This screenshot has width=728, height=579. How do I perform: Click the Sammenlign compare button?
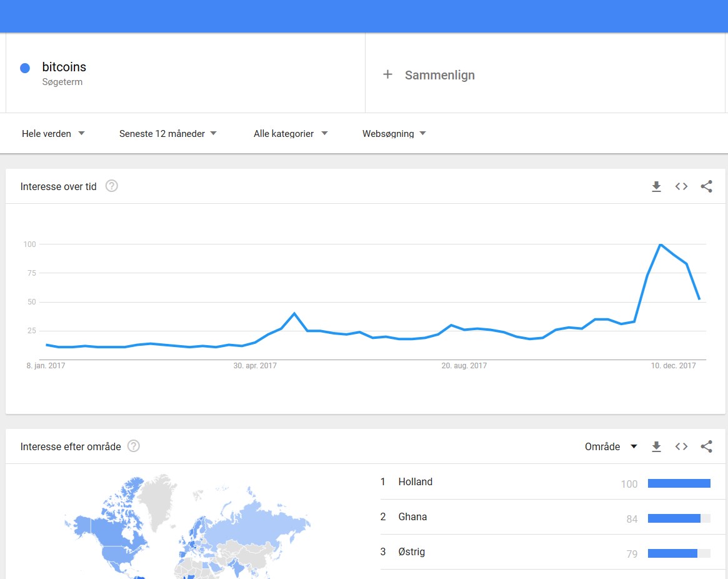click(x=439, y=75)
